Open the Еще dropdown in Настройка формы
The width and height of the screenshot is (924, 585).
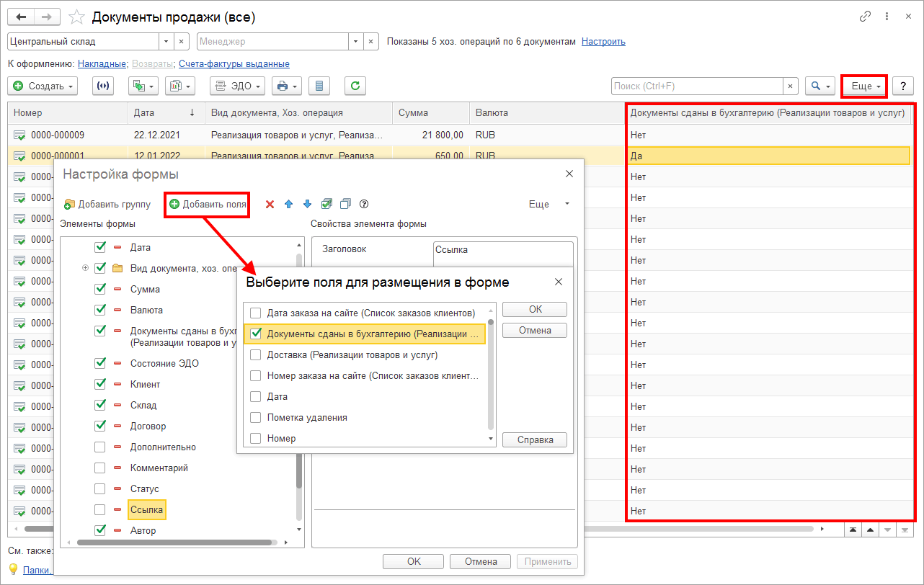tap(549, 204)
